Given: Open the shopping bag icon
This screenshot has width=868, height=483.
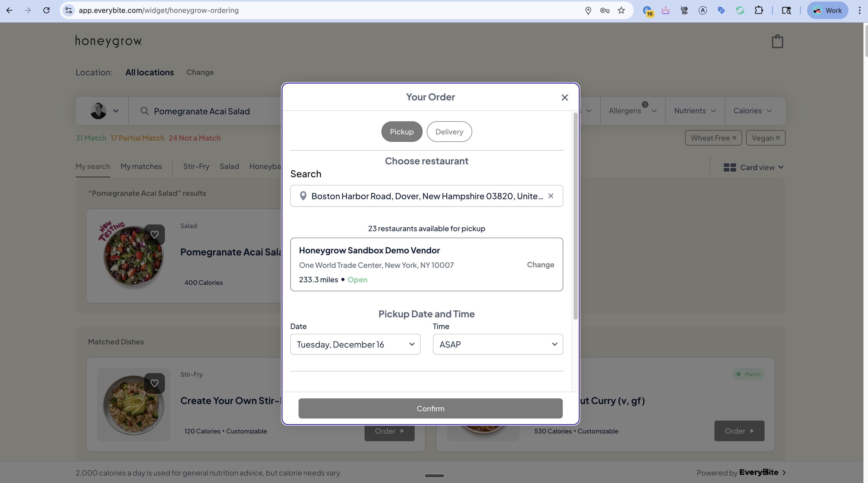Looking at the screenshot, I should [x=778, y=41].
